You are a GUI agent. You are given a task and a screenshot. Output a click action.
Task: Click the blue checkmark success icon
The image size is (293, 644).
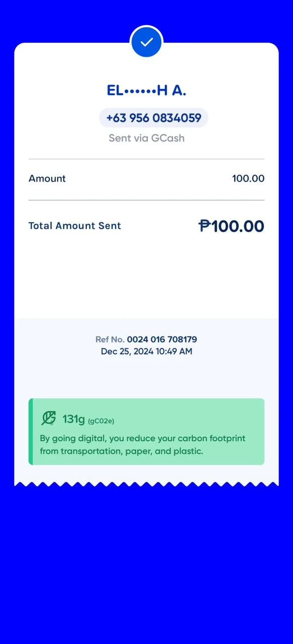146,42
